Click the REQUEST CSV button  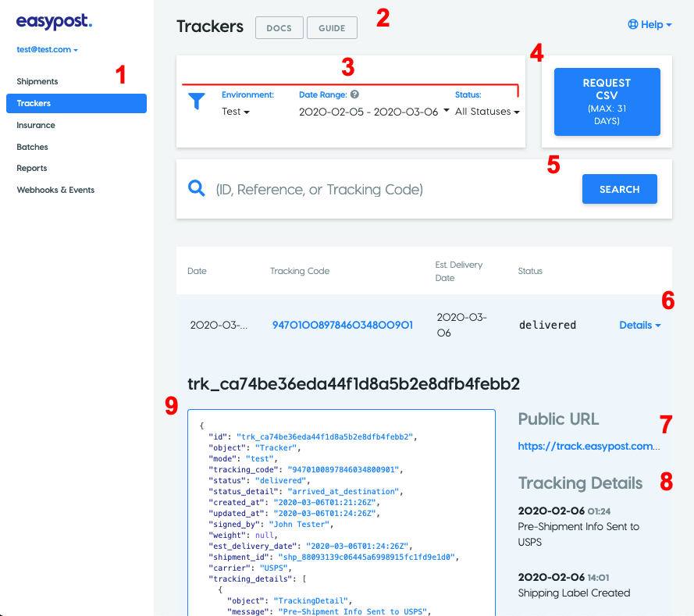tap(607, 101)
